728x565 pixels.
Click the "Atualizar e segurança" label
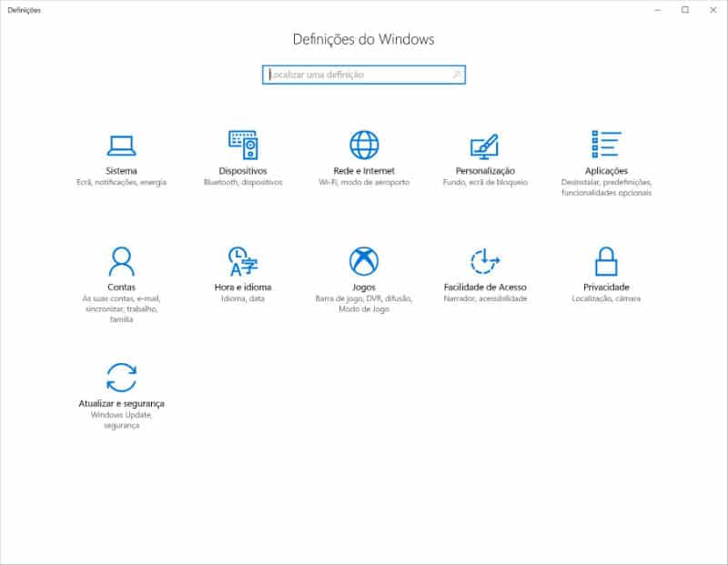pos(122,403)
